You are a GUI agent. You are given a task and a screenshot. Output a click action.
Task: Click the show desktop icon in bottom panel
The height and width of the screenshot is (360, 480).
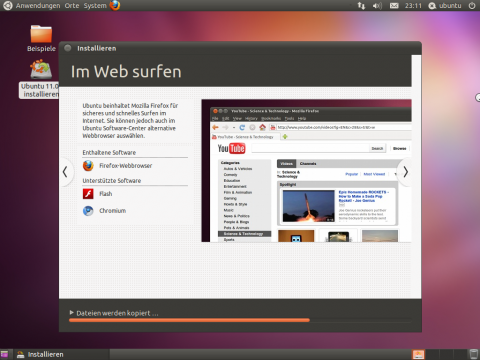click(5, 354)
